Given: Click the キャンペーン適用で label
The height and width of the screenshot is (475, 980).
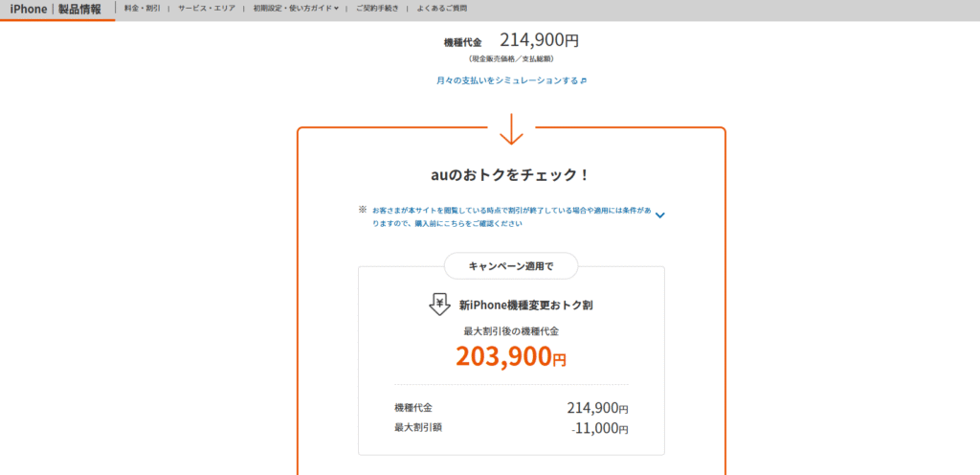Looking at the screenshot, I should [511, 266].
